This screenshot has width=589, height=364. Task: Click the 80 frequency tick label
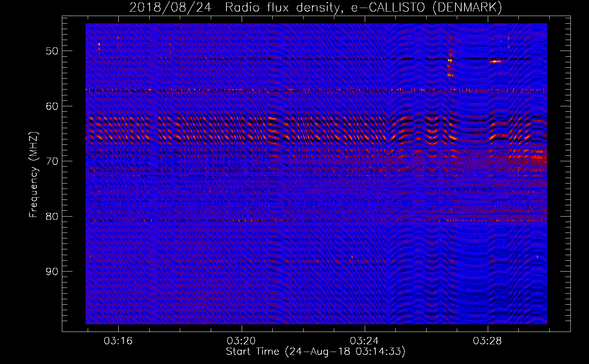click(x=52, y=217)
